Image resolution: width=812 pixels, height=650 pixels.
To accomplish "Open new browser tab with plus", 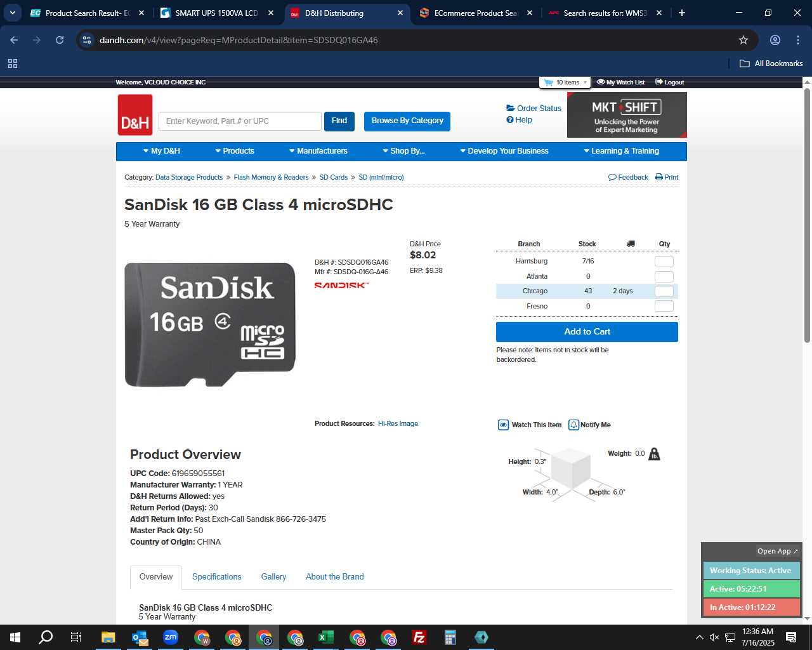I will click(682, 13).
